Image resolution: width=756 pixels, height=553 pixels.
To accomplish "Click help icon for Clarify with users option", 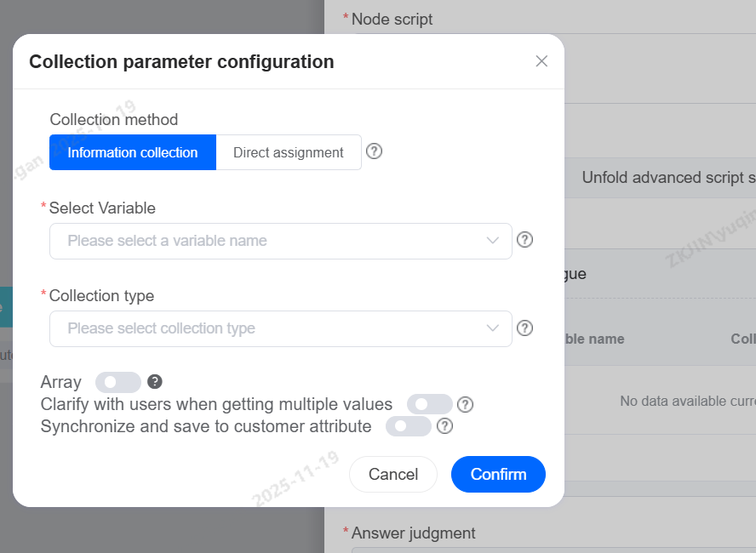I will (x=465, y=404).
